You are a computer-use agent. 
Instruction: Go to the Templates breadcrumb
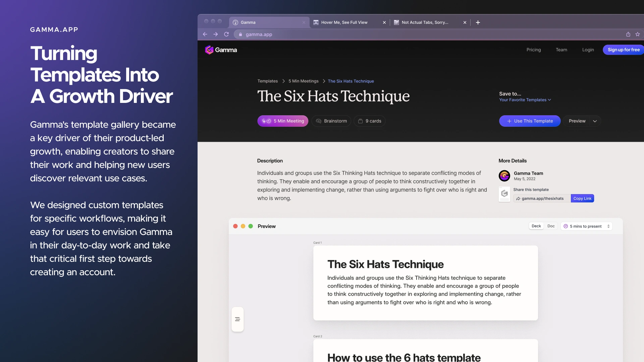(268, 81)
